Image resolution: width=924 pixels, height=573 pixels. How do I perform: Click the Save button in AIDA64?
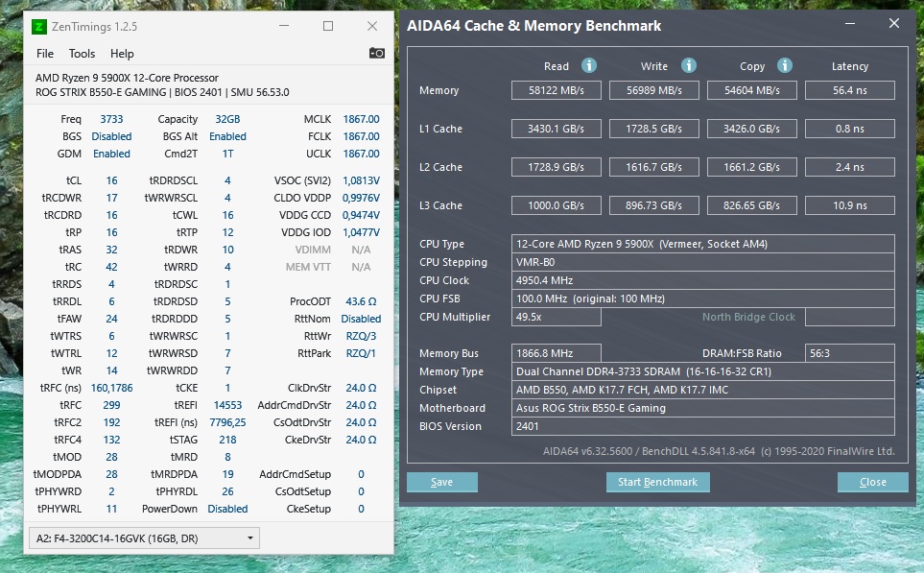pos(442,482)
